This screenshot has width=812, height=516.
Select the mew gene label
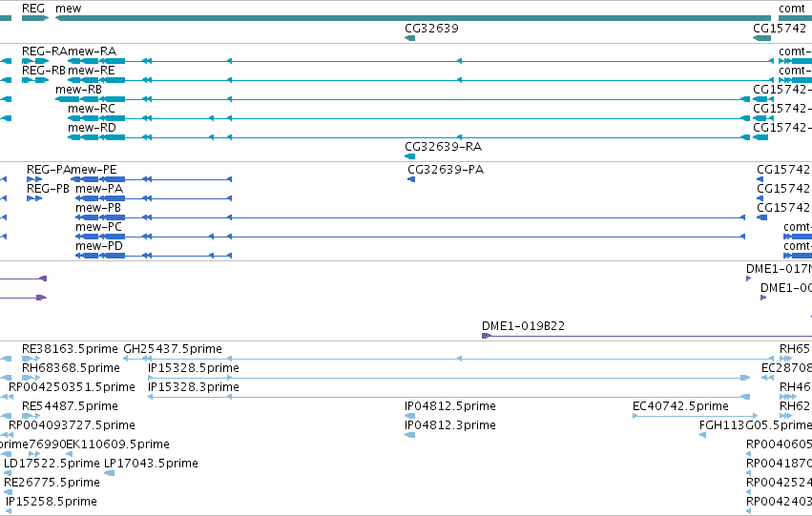click(x=68, y=9)
